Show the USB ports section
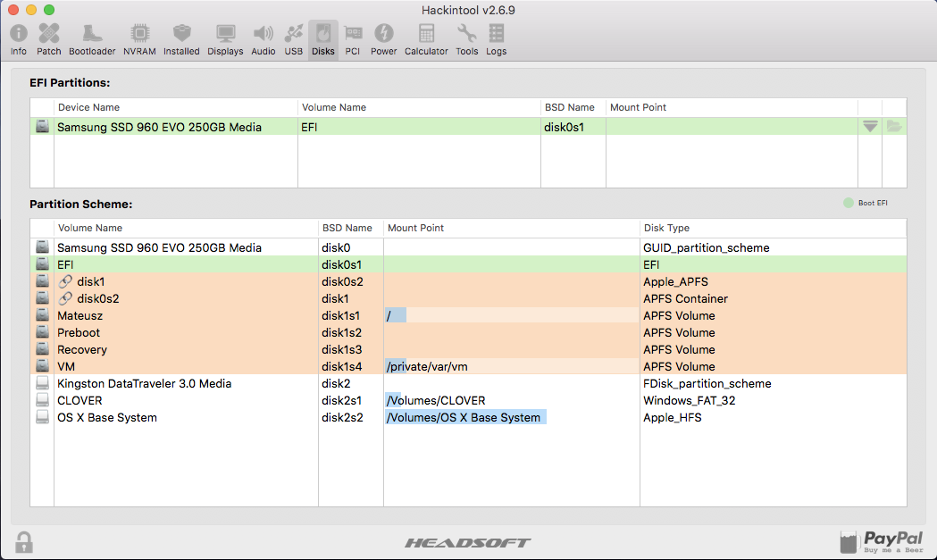Screen dimensions: 937x560 pyautogui.click(x=293, y=40)
